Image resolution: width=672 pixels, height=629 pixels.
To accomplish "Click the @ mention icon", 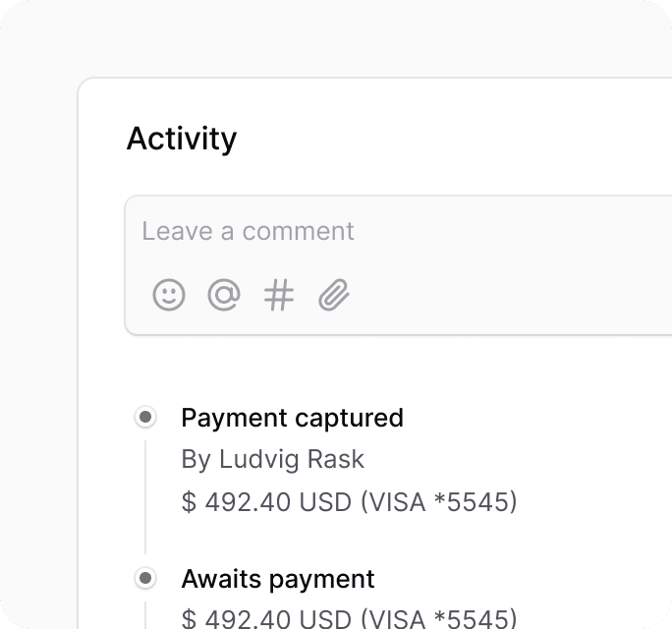I will coord(224,295).
